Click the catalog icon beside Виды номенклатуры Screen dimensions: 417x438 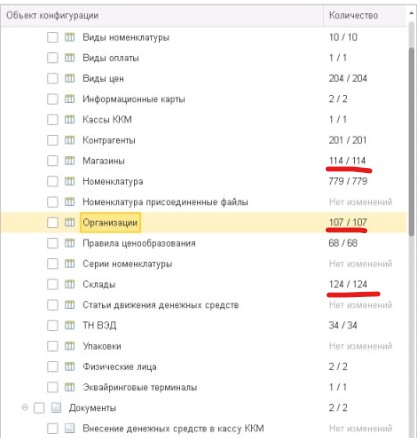click(69, 37)
